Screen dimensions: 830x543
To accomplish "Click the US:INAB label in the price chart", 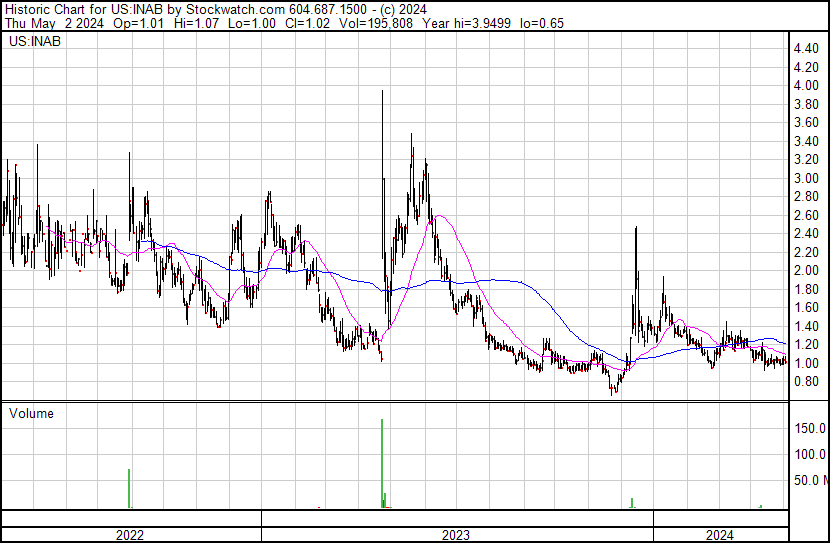I will coord(33,42).
